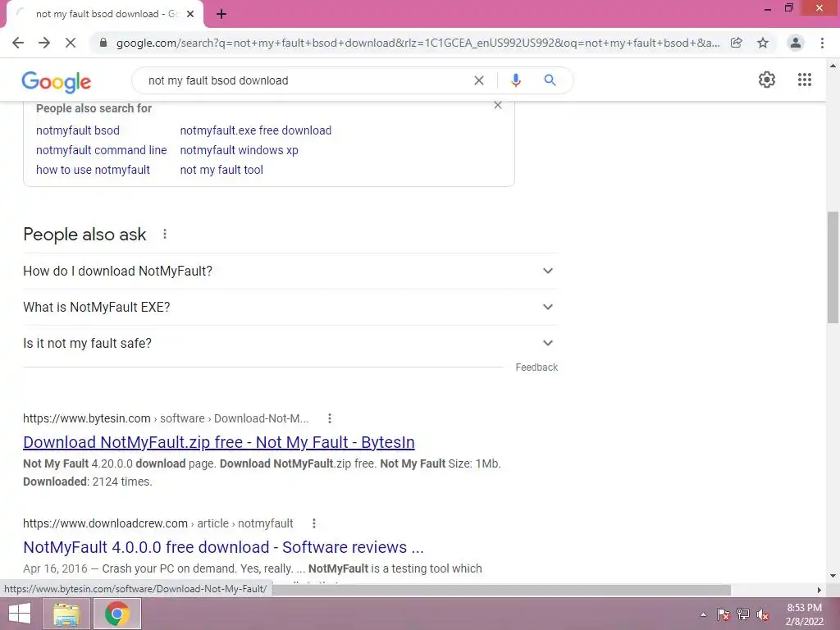This screenshot has height=630, width=840.
Task: Click the scroll-down arrow of the page
Action: [833, 577]
